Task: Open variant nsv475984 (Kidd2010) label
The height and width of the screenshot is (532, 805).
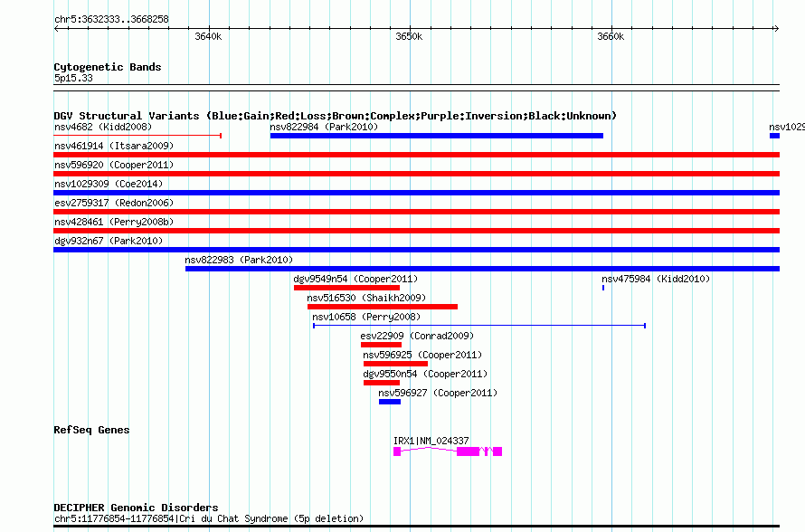Action: (656, 279)
